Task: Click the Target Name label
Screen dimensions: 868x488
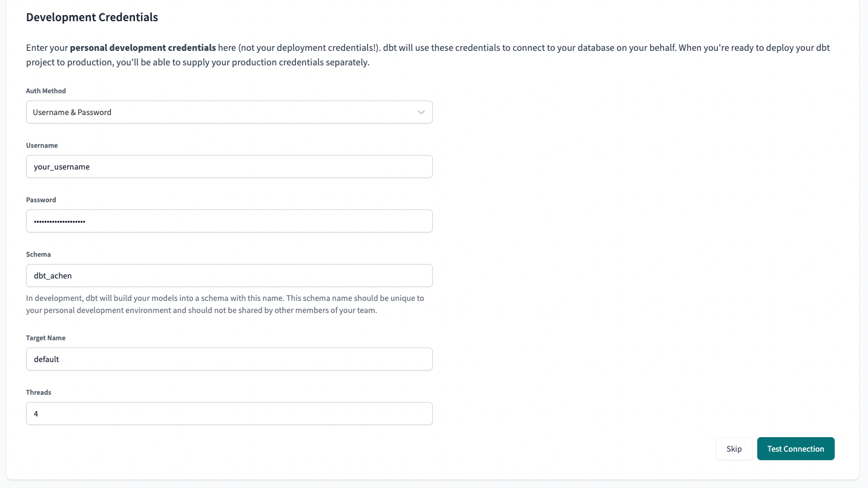Action: click(46, 337)
